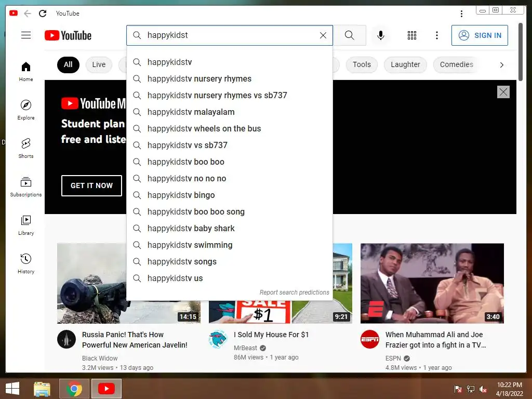This screenshot has height=399, width=532.
Task: Choose happykidstv swimming suggestion
Action: coord(229,245)
